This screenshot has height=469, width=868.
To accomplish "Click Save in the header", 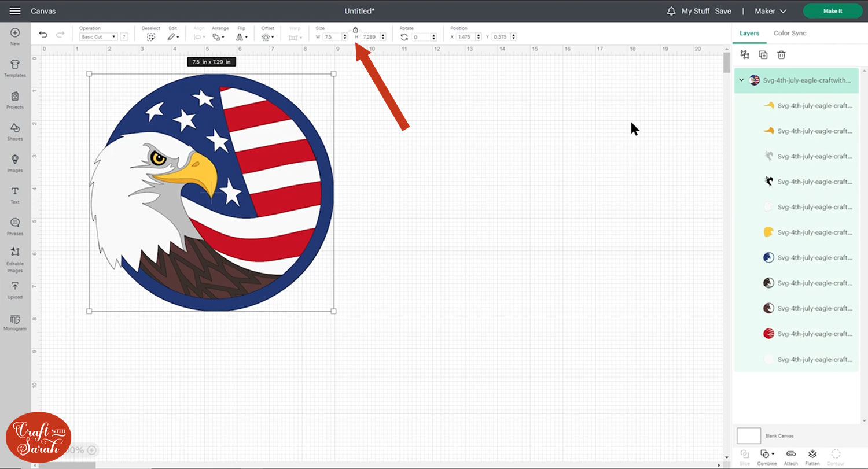I will (x=723, y=11).
